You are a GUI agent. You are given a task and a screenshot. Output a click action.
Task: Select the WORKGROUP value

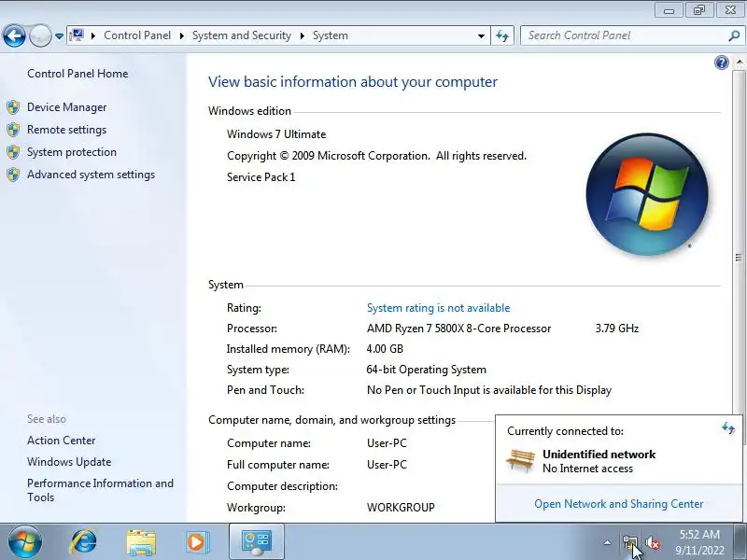(401, 508)
